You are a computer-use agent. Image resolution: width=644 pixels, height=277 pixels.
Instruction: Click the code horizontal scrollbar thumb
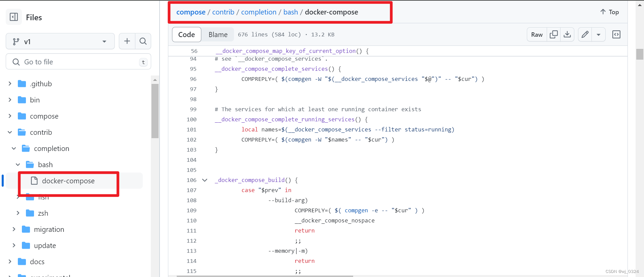click(265, 276)
